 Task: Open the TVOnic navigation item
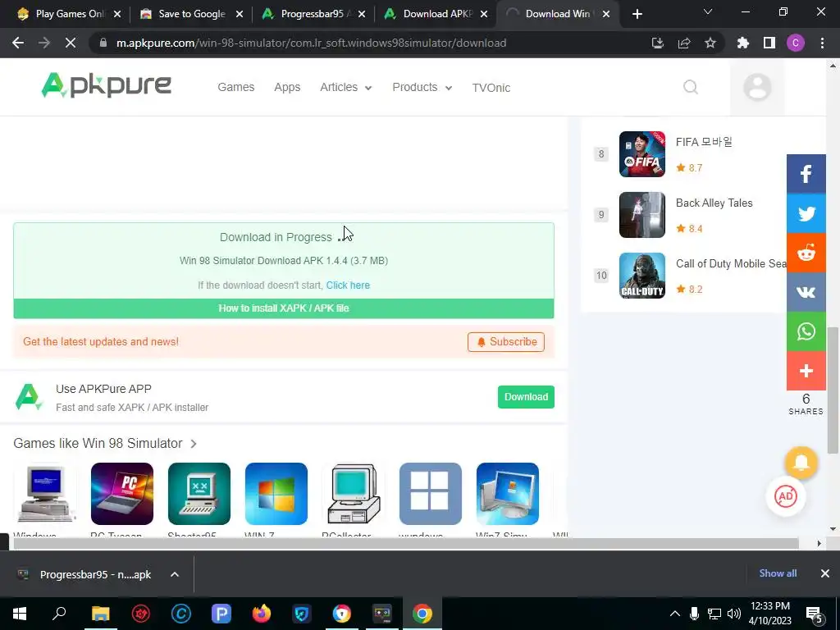[491, 88]
